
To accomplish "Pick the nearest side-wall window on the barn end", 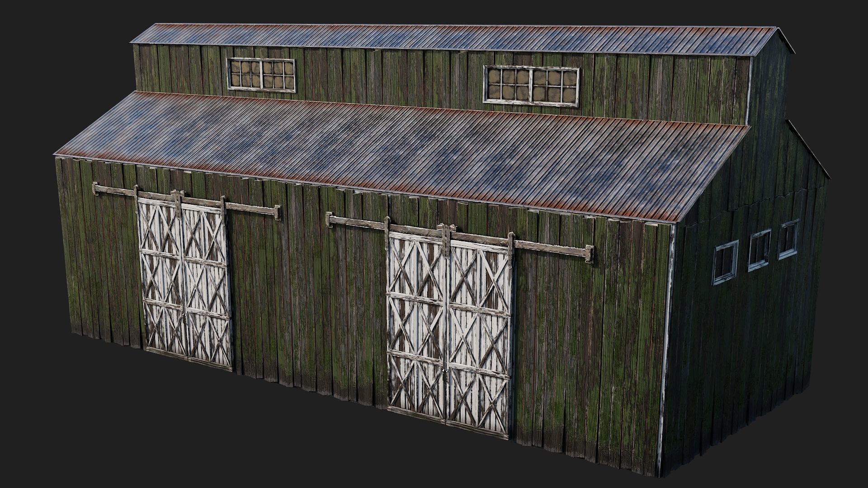I will coord(725,263).
